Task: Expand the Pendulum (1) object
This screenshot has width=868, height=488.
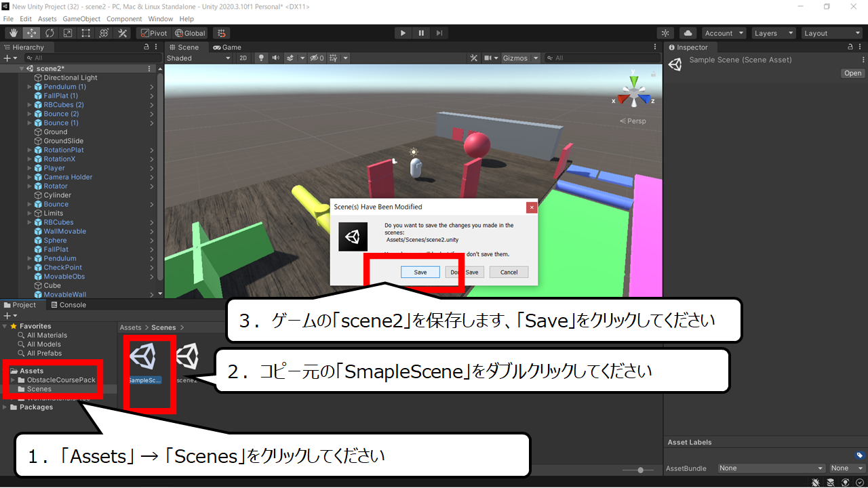Action: click(x=30, y=87)
